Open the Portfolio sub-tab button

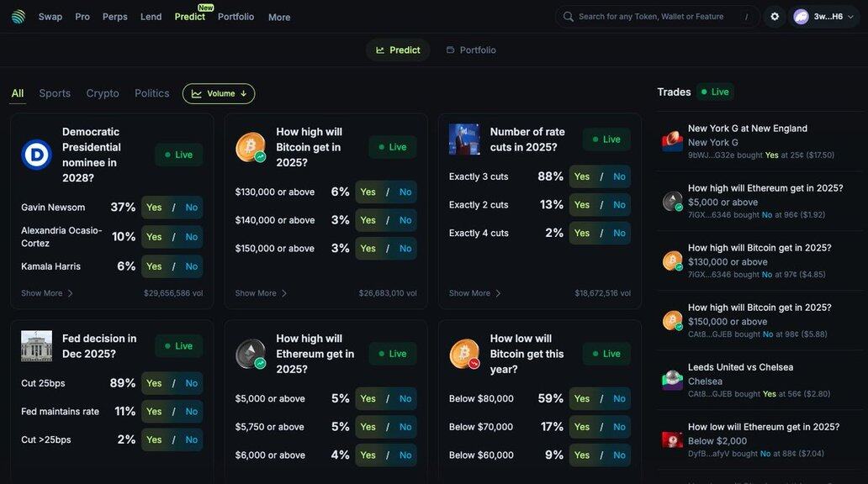(471, 50)
